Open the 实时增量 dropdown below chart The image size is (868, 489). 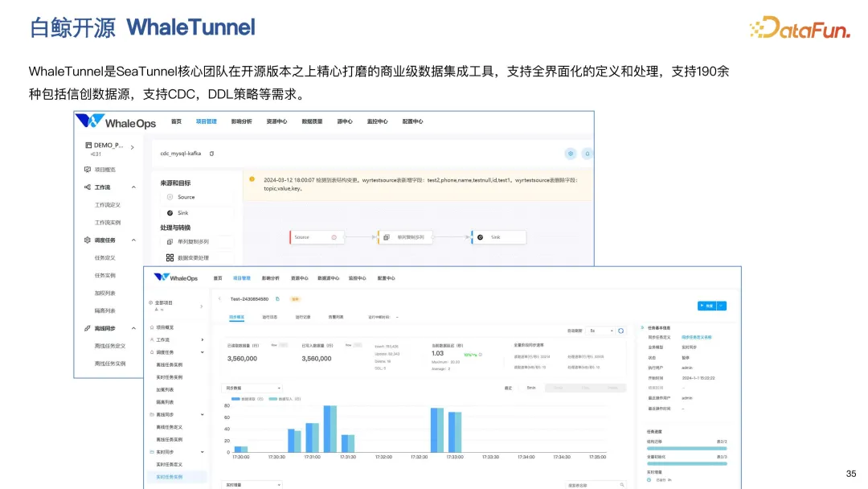point(252,485)
